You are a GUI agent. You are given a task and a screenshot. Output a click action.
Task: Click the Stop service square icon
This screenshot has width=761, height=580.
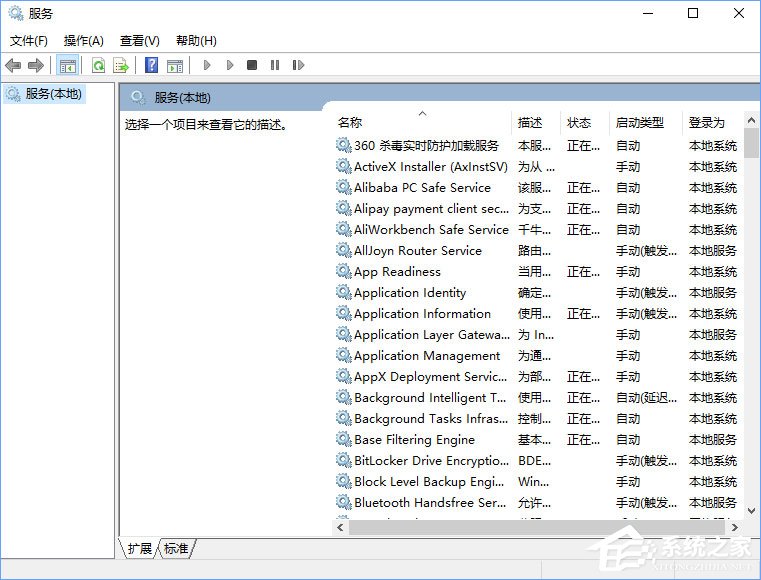[x=252, y=65]
